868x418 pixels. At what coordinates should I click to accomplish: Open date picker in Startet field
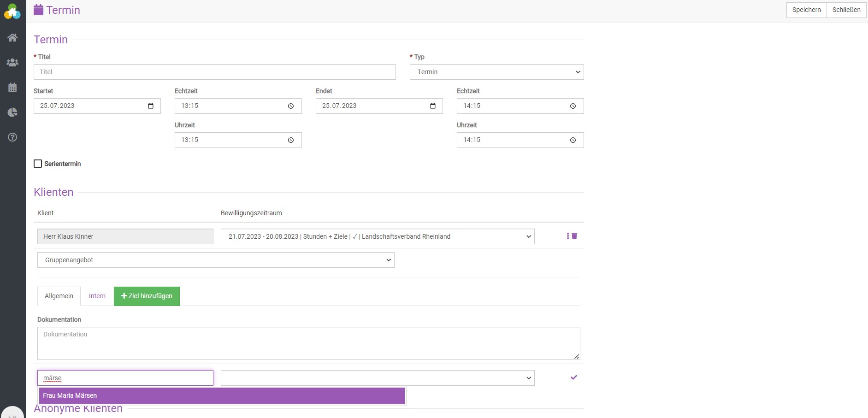[x=151, y=106]
